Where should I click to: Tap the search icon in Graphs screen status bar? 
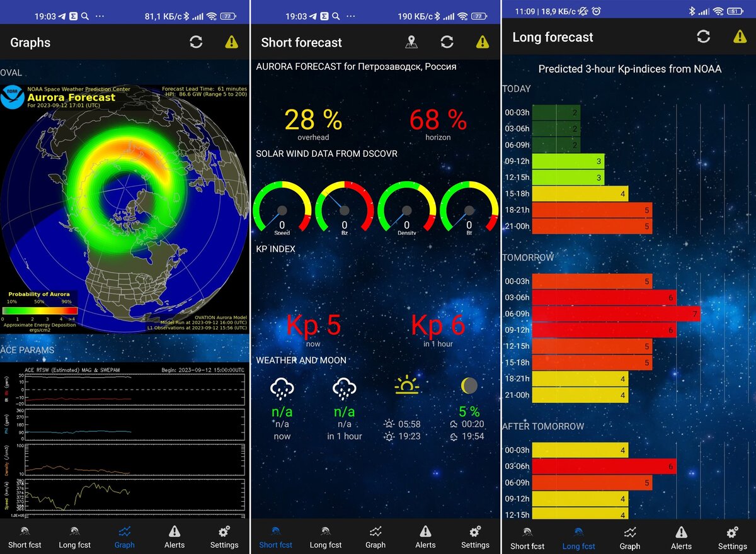click(x=84, y=16)
